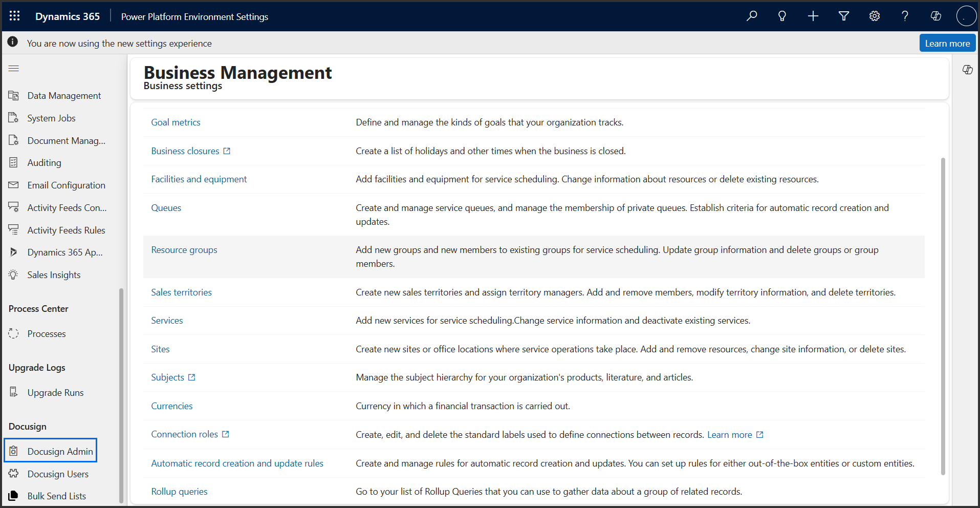
Task: Open your profile account menu
Action: tap(966, 16)
